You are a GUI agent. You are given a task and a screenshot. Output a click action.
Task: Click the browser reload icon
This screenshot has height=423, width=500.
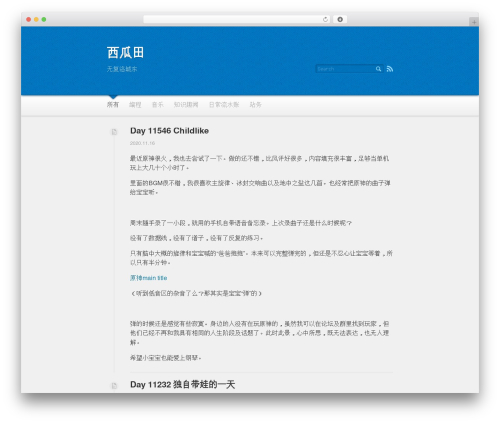click(x=325, y=19)
